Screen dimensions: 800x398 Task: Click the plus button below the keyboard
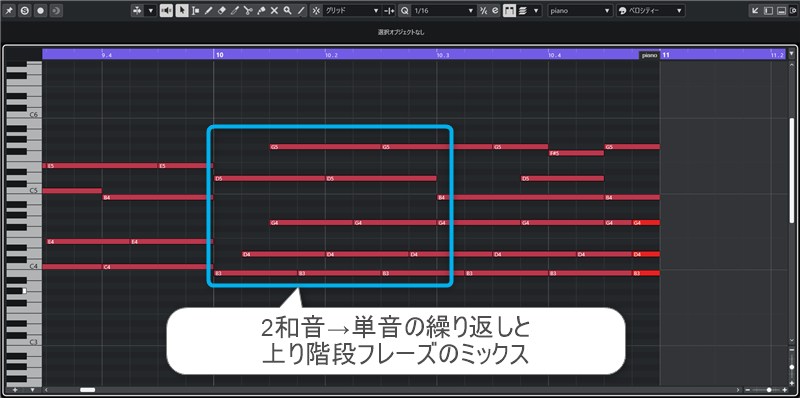[15, 390]
